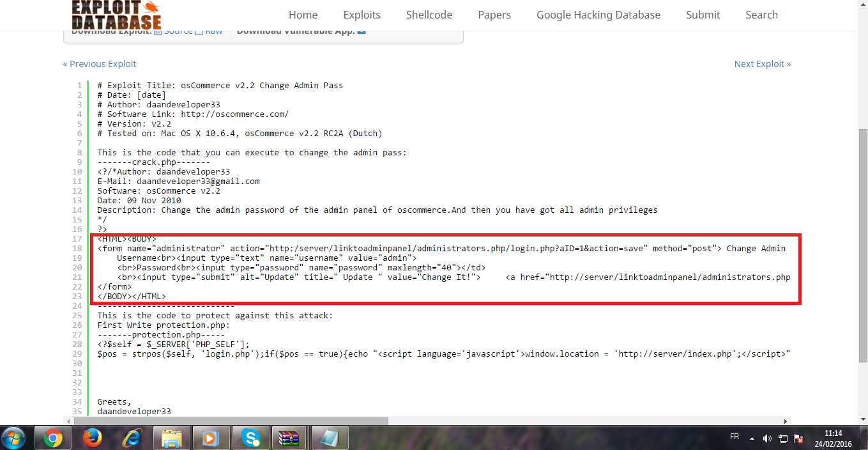Click the Exploit Database logo
The image size is (868, 450).
pyautogui.click(x=116, y=14)
